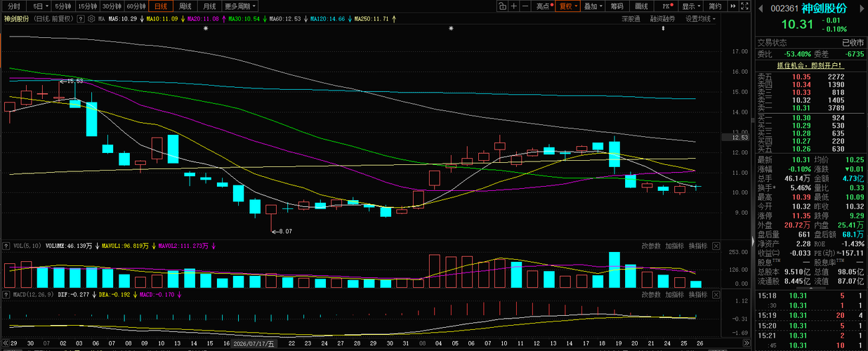This screenshot has width=868, height=351.
Task: Show more toolbar items with double arrow
Action: tap(733, 6)
